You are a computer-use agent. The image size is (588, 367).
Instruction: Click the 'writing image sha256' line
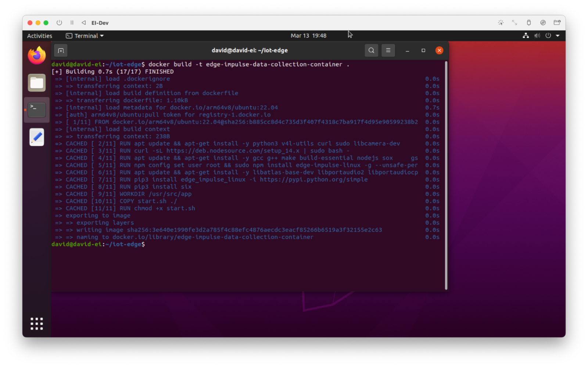click(x=219, y=230)
